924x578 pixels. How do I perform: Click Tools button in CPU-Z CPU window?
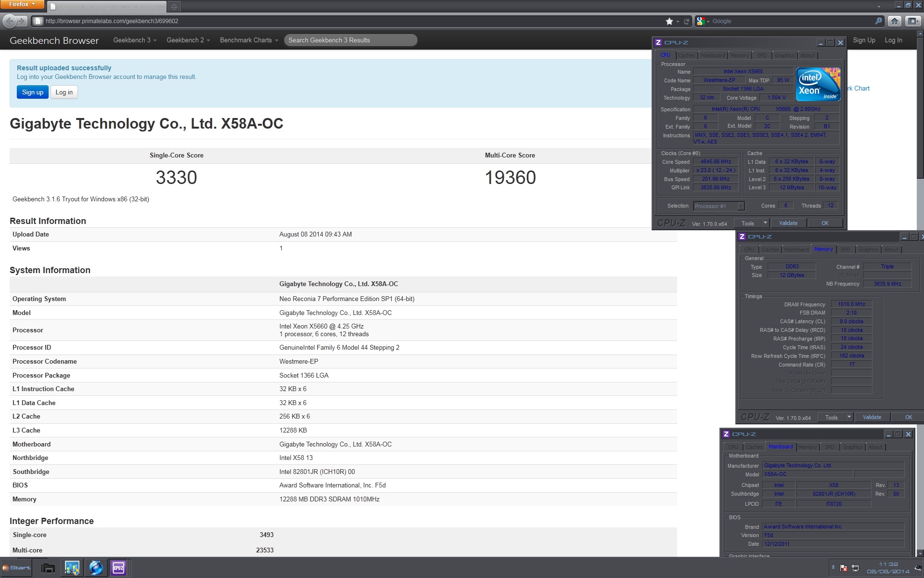click(748, 223)
